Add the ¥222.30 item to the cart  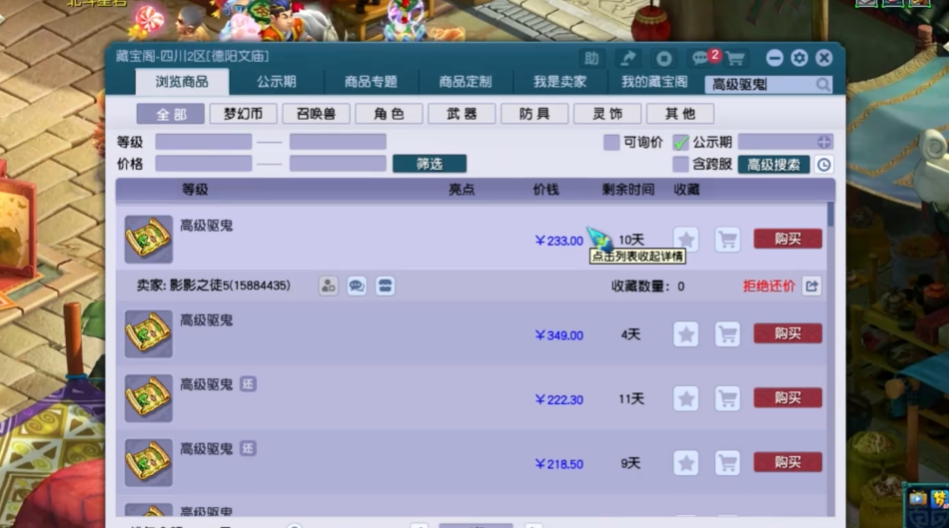click(x=727, y=399)
